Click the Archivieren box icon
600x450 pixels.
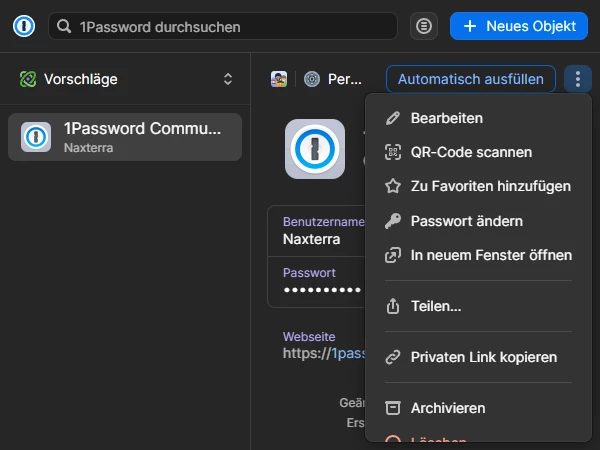(x=393, y=408)
